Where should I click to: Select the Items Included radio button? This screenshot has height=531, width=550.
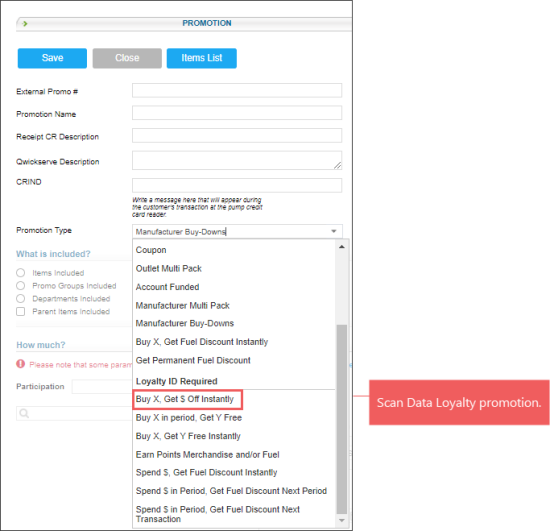pyautogui.click(x=21, y=273)
